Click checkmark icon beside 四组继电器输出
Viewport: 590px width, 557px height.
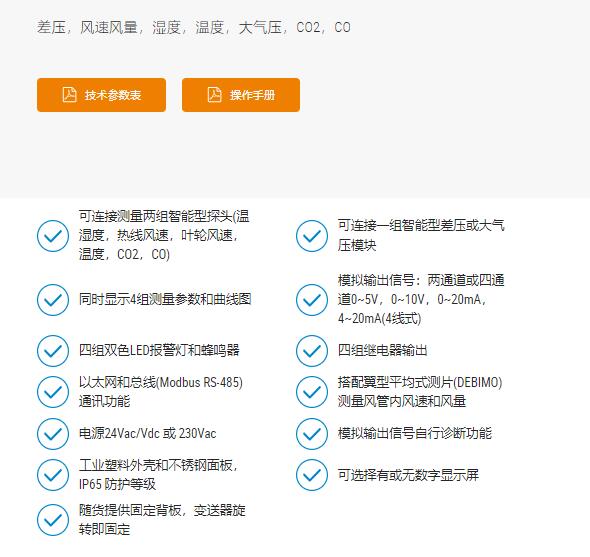click(x=312, y=351)
